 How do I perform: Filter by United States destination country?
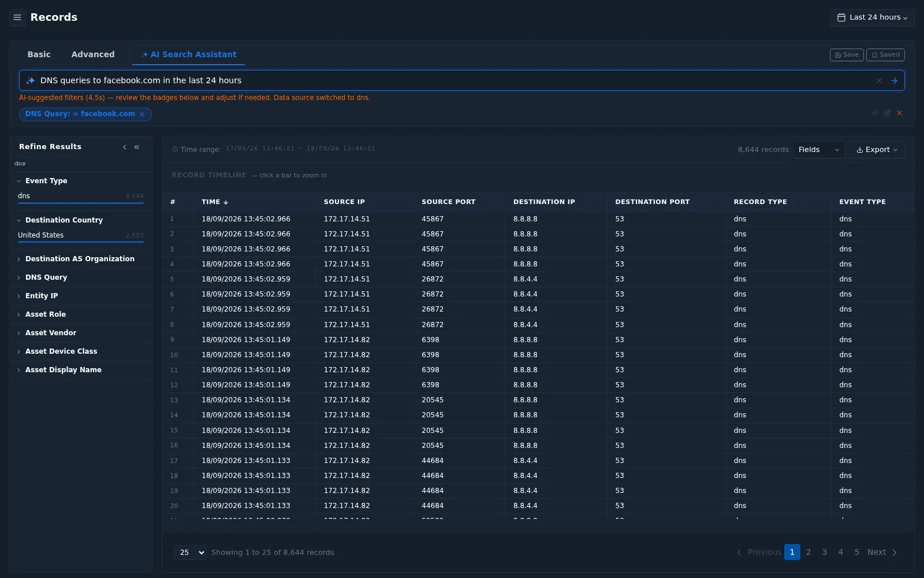pyautogui.click(x=80, y=236)
